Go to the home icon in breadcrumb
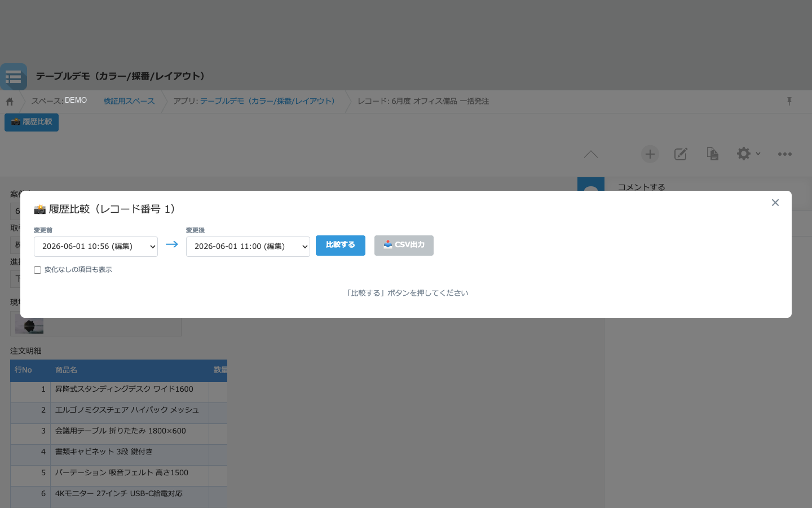Image resolution: width=812 pixels, height=508 pixels. [x=10, y=102]
